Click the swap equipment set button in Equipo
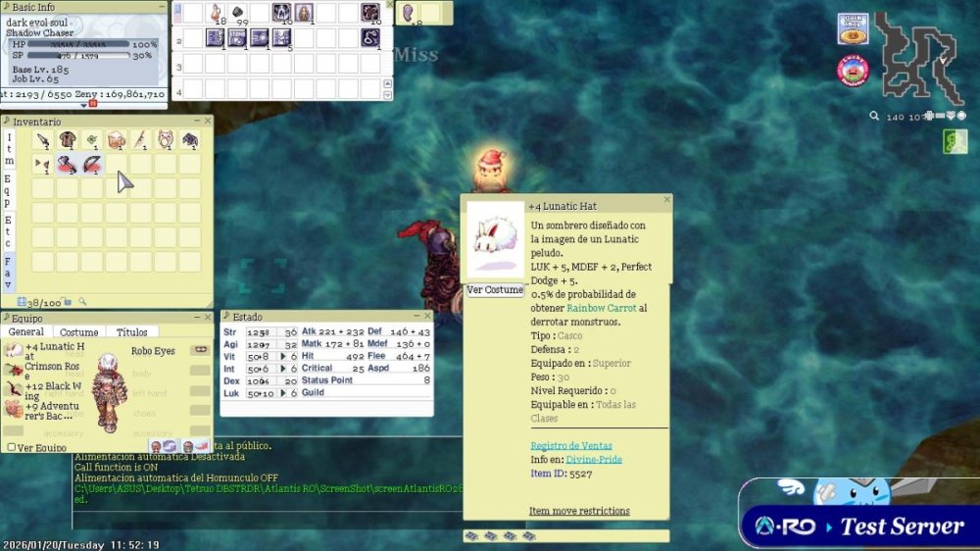980x551 pixels. point(164,446)
